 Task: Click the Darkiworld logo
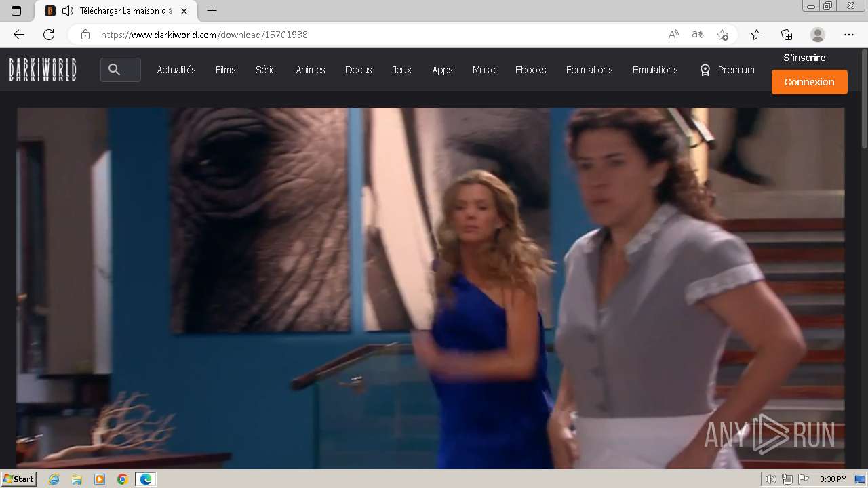tap(43, 70)
